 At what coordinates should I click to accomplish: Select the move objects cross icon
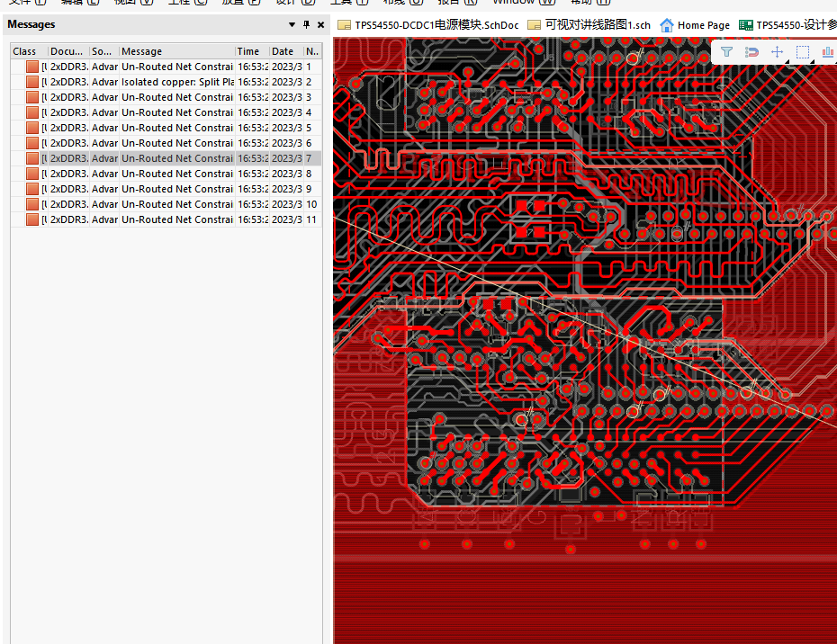coord(778,52)
